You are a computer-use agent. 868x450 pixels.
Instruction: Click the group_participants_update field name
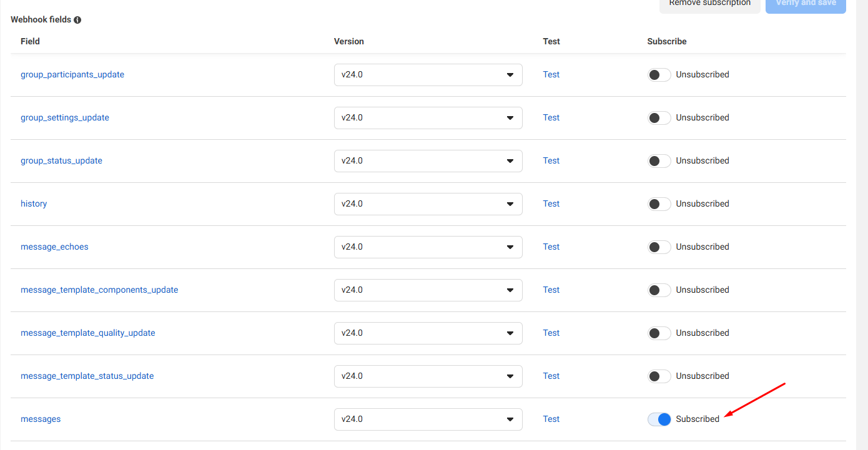(72, 75)
